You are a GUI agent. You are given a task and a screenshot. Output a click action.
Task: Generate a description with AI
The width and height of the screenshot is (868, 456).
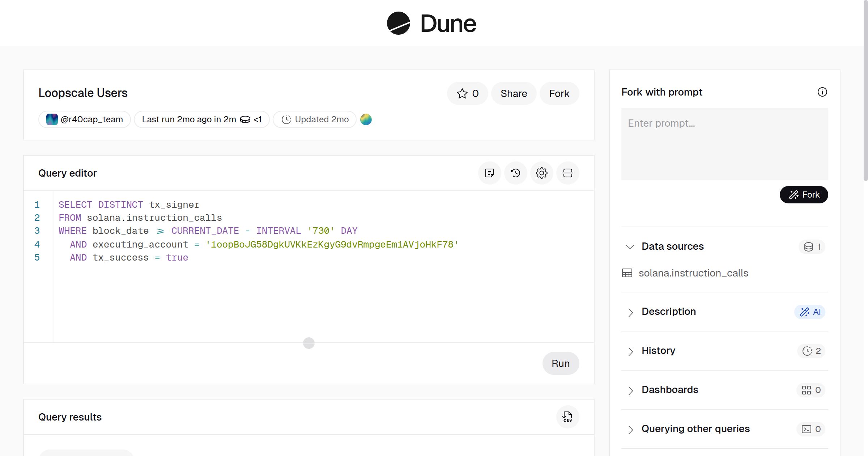810,312
